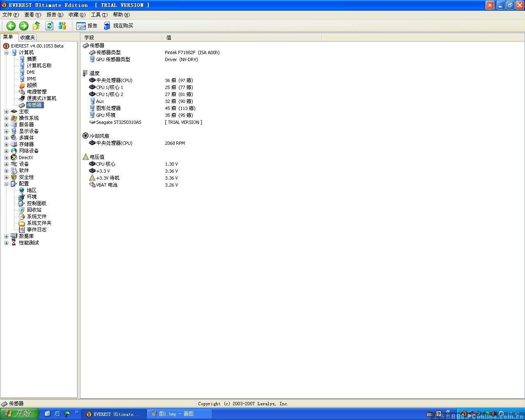The width and height of the screenshot is (525, 420).
Task: Collapse the 计算机 tree node
Action: point(6,52)
